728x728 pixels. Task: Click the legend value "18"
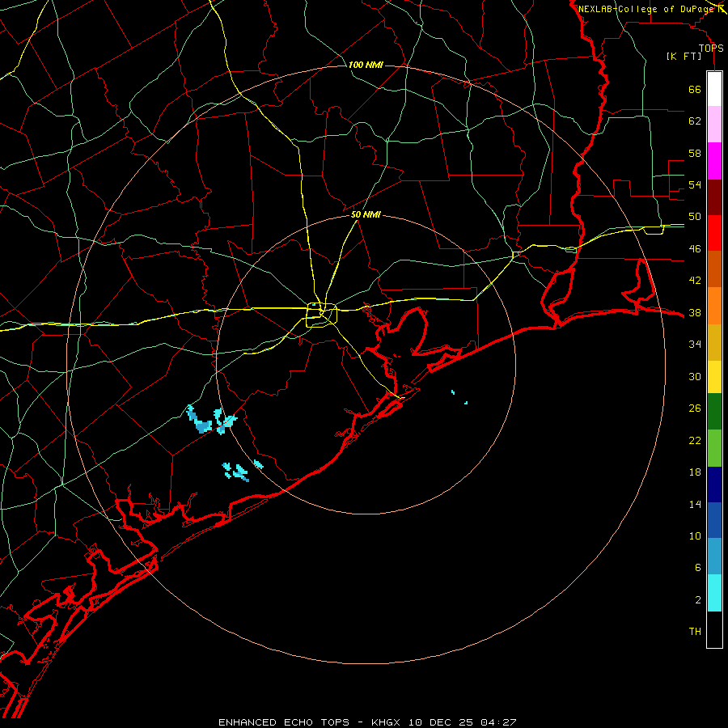695,472
